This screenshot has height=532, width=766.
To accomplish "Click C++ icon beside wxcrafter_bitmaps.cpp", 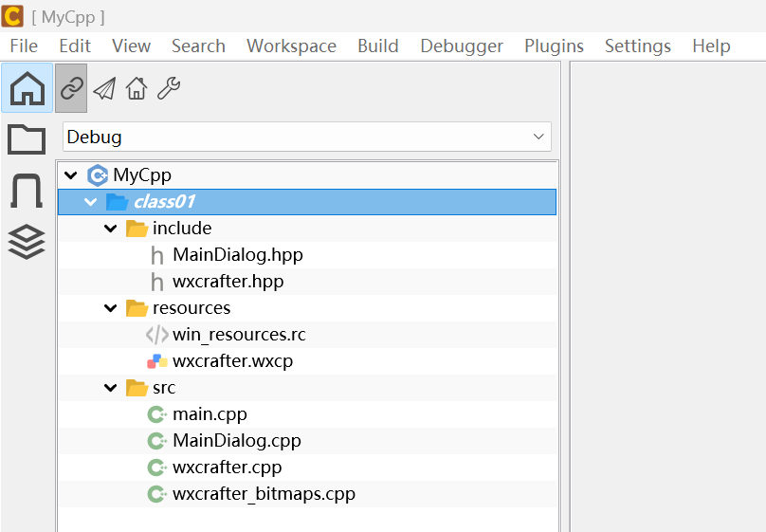I will pyautogui.click(x=157, y=494).
